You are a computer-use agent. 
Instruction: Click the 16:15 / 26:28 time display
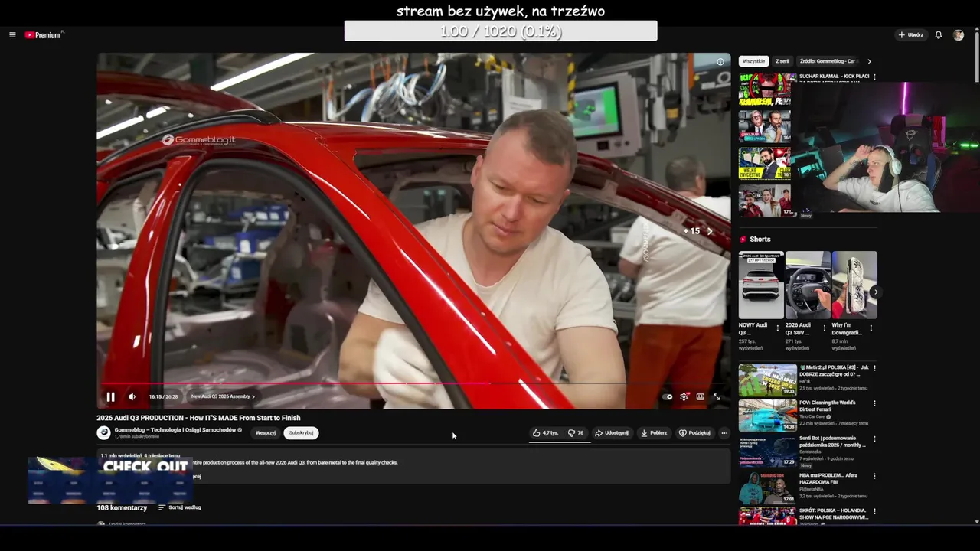163,396
